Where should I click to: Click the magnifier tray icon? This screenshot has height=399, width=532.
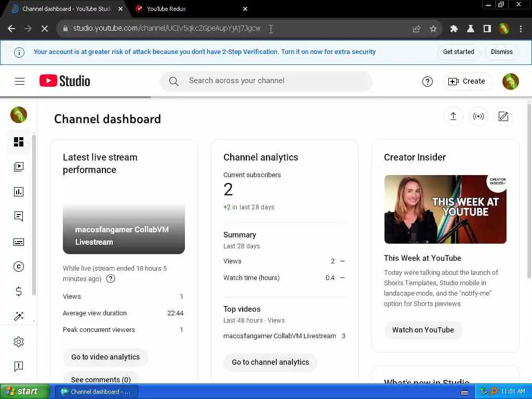tap(494, 392)
